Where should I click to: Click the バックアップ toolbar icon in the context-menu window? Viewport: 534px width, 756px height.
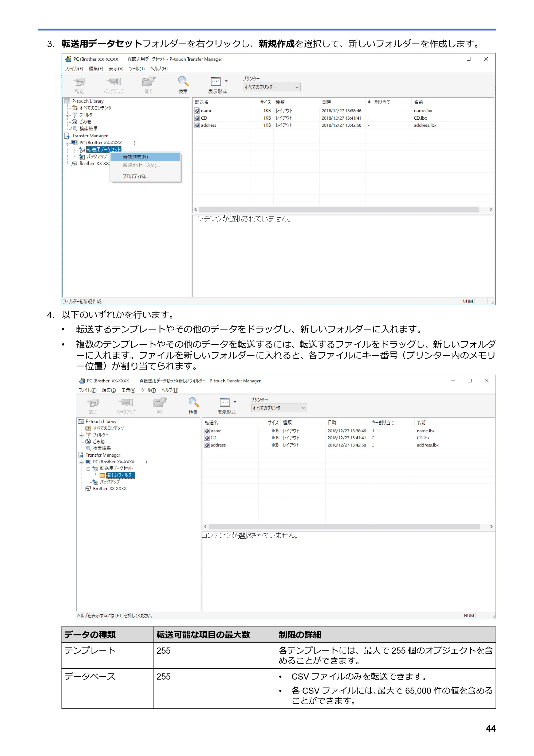(113, 81)
